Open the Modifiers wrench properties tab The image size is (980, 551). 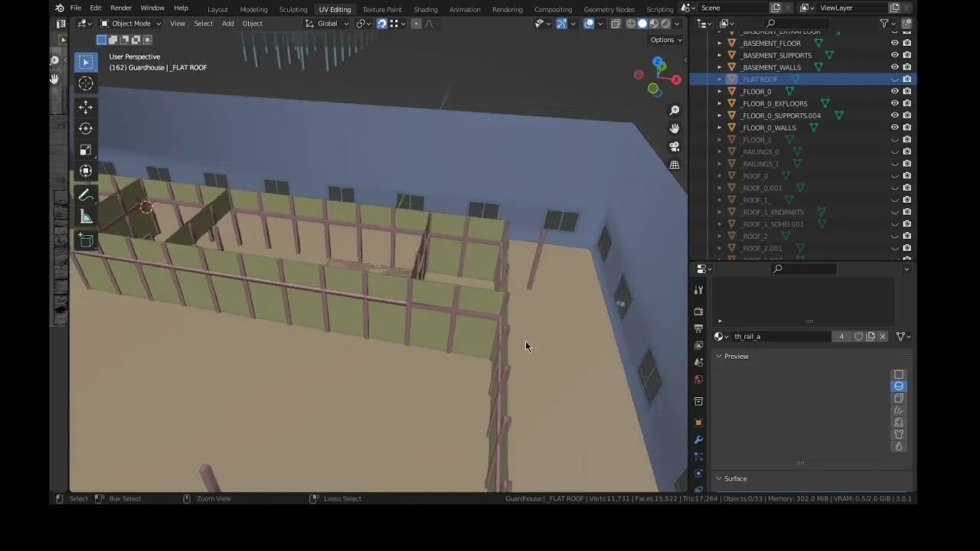pyautogui.click(x=698, y=440)
